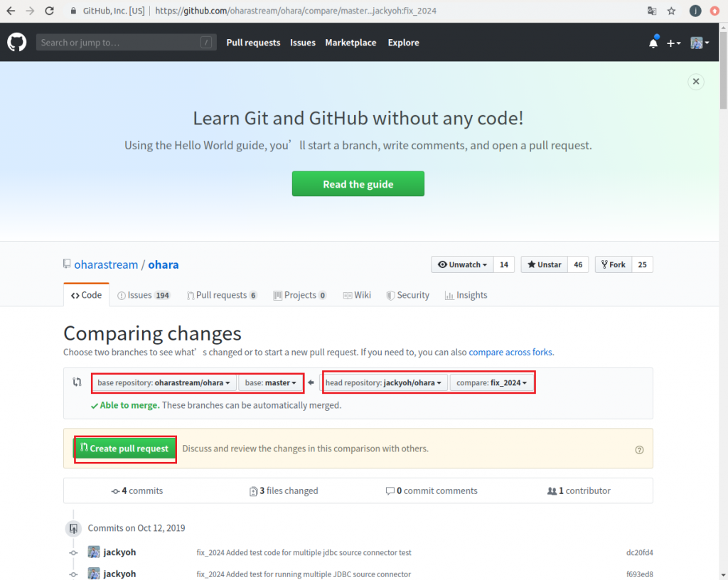Open the plus create-new menu
728x580 pixels.
click(673, 43)
